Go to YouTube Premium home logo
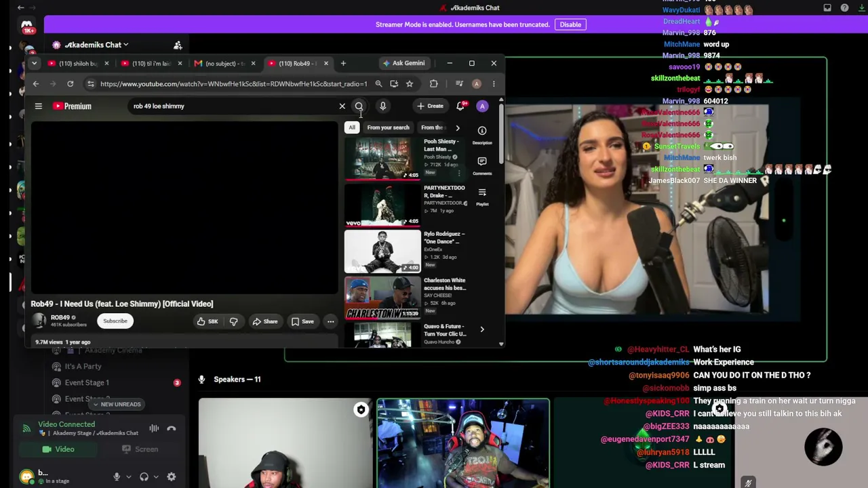This screenshot has width=868, height=488. [x=73, y=106]
